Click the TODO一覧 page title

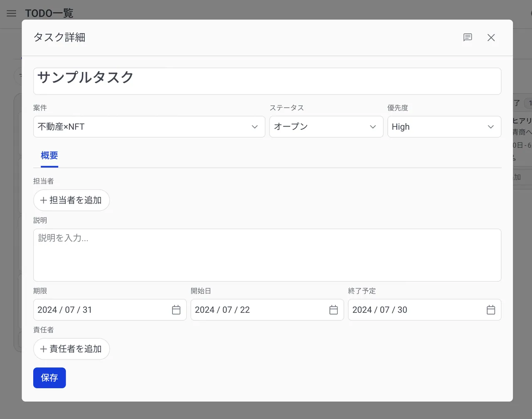pyautogui.click(x=49, y=13)
